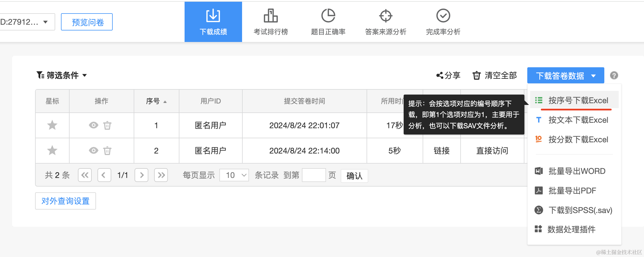The height and width of the screenshot is (257, 644).
Task: Expand the 筛选条件 filter dropdown
Action: [62, 75]
